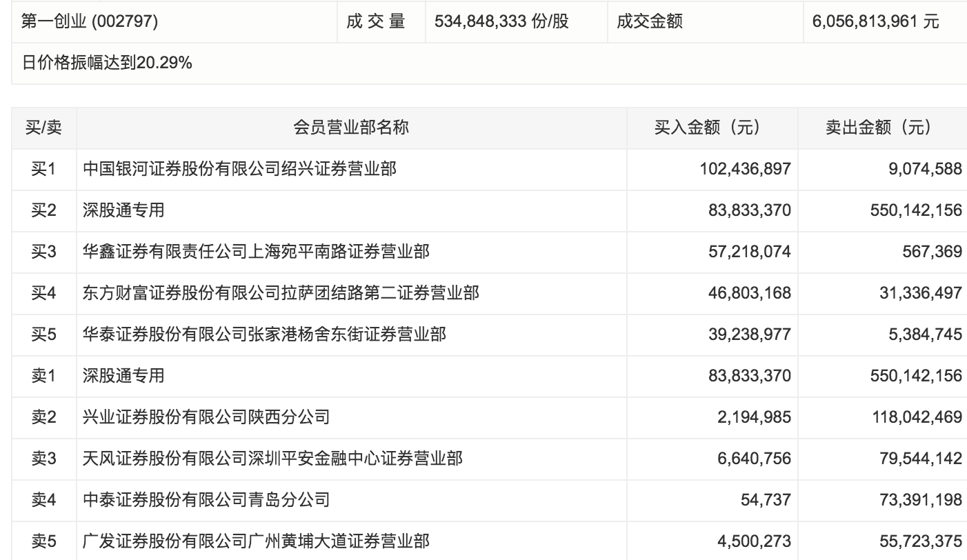Click the 成交金额 label cell
The width and height of the screenshot is (967, 560).
point(650,22)
